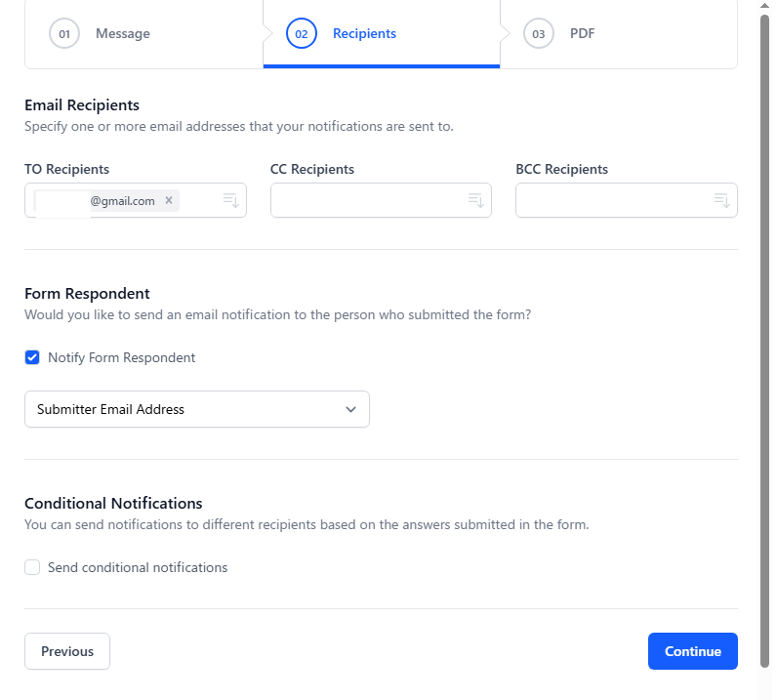This screenshot has width=777, height=700.
Task: Click the field-picker icon in BCC Recipients
Action: pyautogui.click(x=722, y=200)
